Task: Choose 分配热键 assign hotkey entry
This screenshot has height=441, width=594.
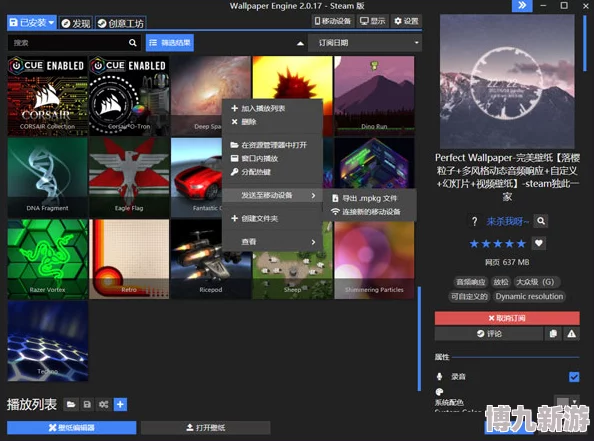Action: (x=272, y=172)
